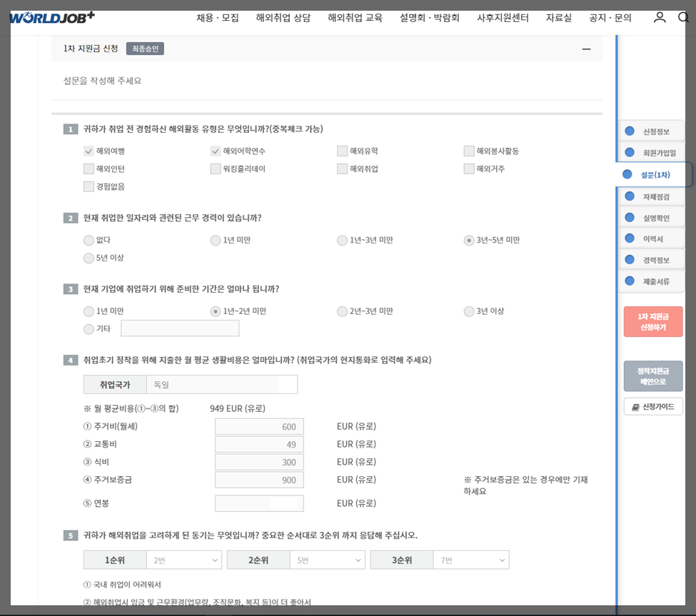Click the 주거보증금 amount field
The image size is (696, 616).
tap(259, 480)
